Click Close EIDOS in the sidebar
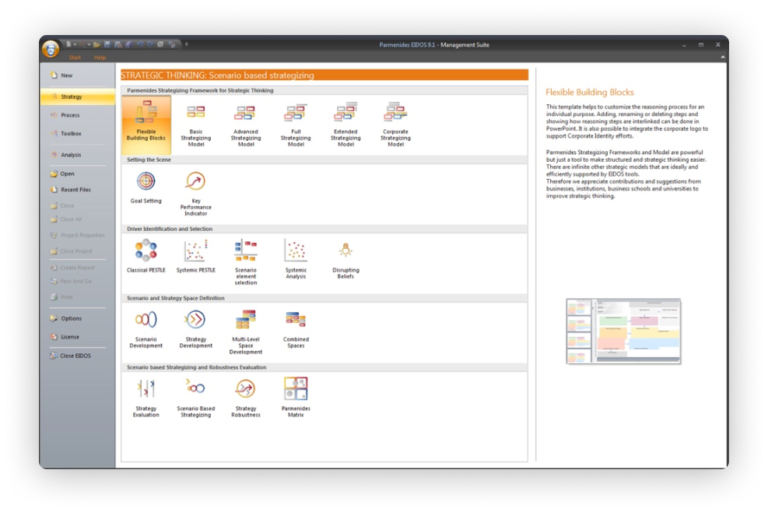 tap(75, 355)
